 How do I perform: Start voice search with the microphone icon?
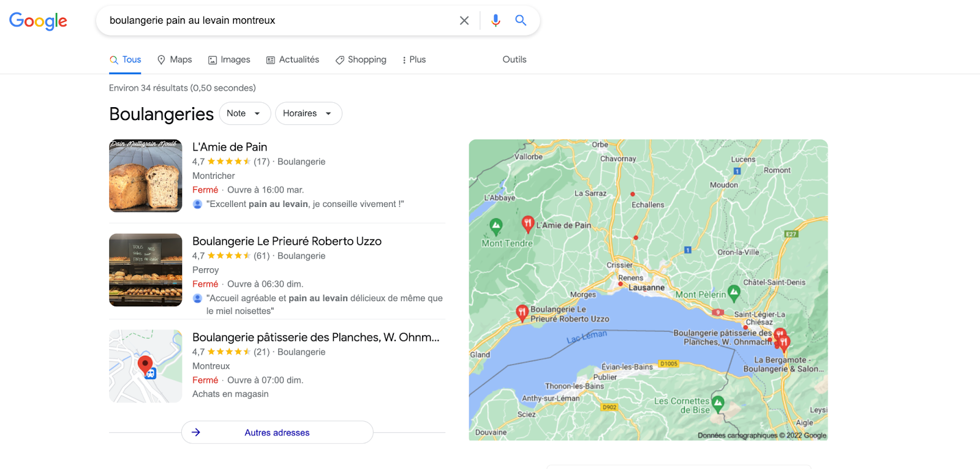coord(496,21)
